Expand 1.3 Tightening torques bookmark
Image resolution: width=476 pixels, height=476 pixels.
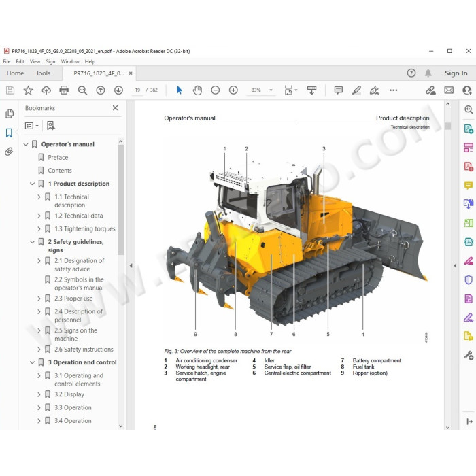(x=39, y=228)
